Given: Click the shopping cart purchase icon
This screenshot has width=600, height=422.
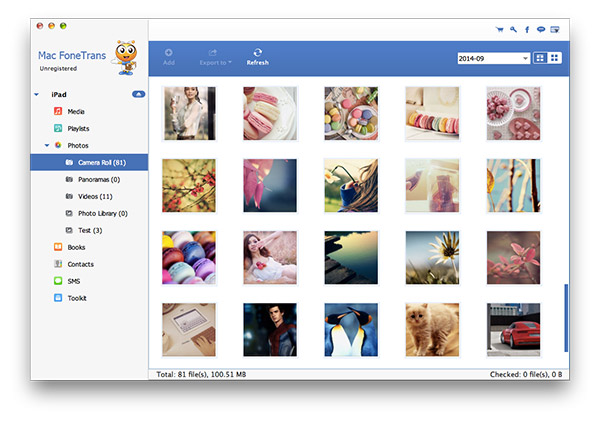Looking at the screenshot, I should tap(499, 30).
